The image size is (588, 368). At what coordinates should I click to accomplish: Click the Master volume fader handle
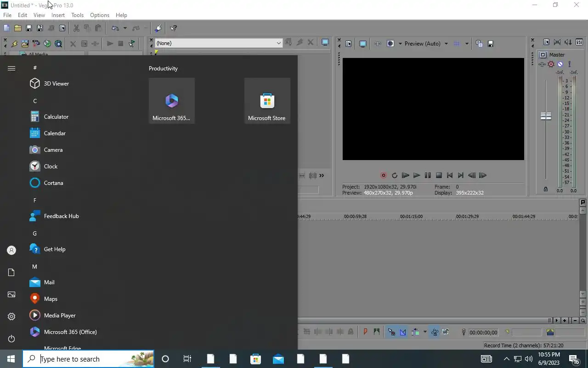[x=546, y=116]
